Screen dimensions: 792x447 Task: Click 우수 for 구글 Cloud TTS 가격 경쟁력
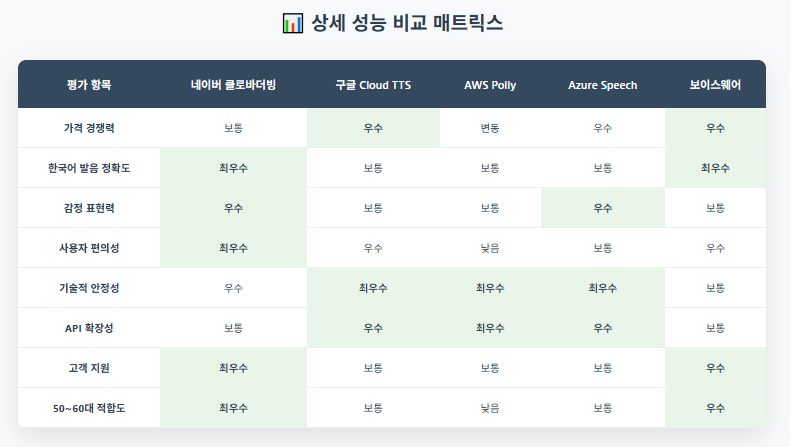click(373, 128)
